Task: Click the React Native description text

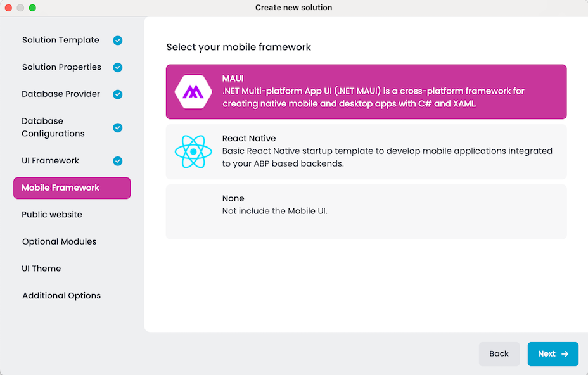Action: [x=387, y=157]
